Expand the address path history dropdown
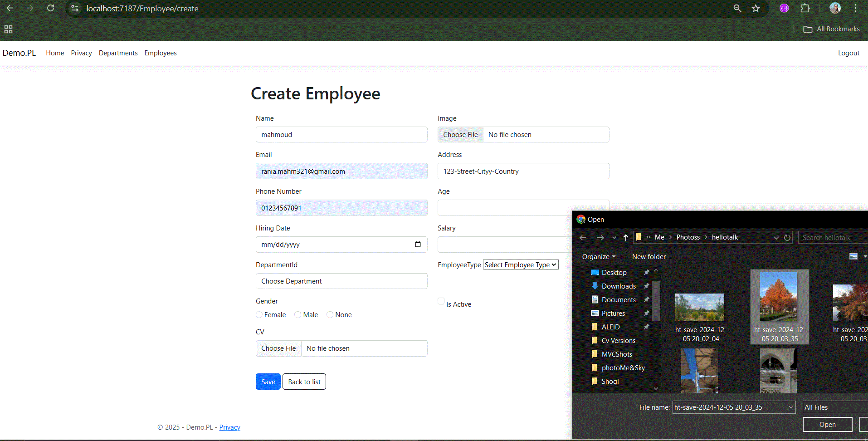The width and height of the screenshot is (868, 441). tap(776, 238)
